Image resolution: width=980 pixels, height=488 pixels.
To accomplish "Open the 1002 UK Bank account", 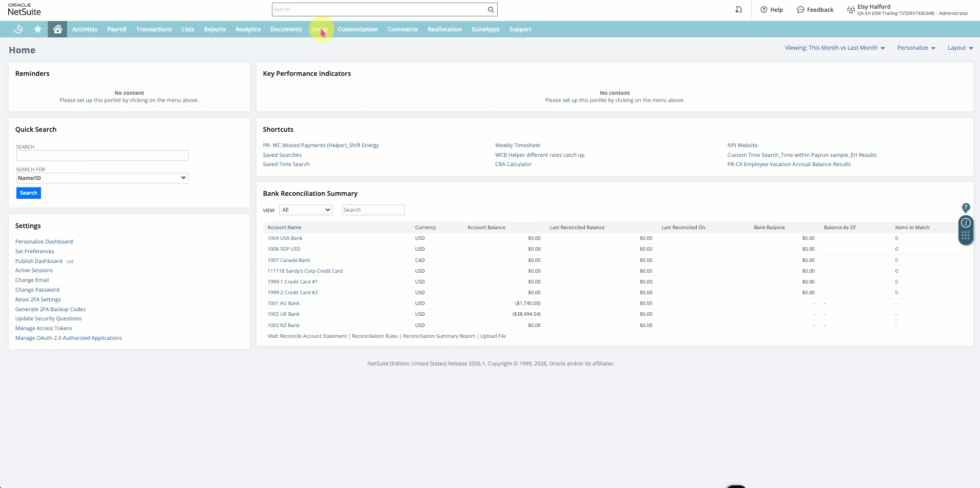I will point(283,314).
